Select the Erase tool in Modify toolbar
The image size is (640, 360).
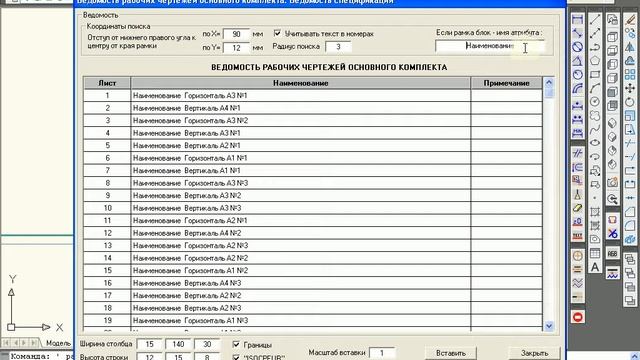click(630, 19)
